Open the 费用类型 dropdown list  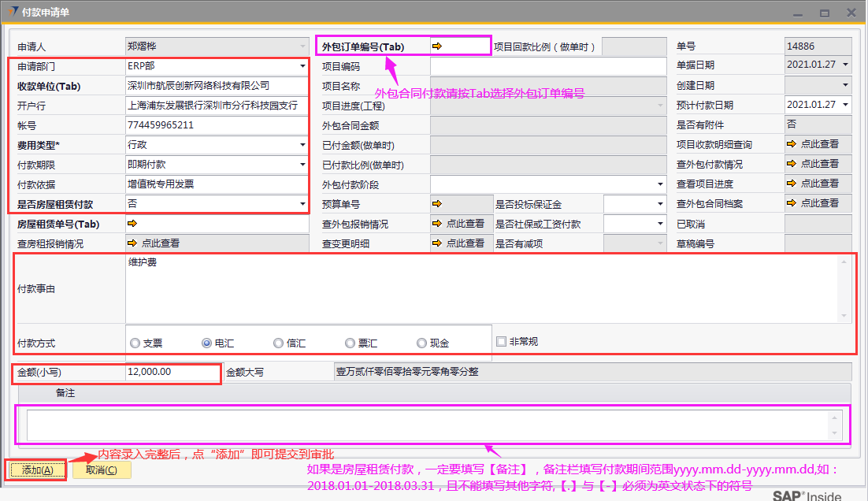click(x=302, y=145)
